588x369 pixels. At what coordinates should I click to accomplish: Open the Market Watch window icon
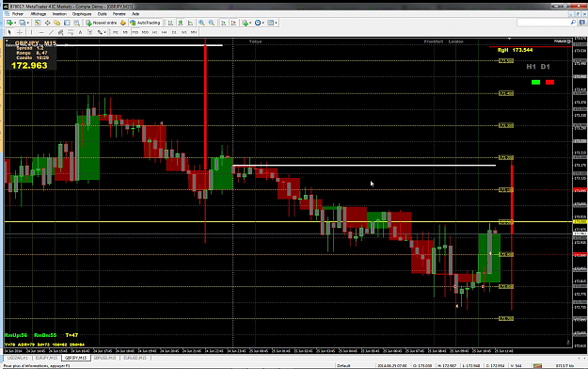tap(38, 23)
